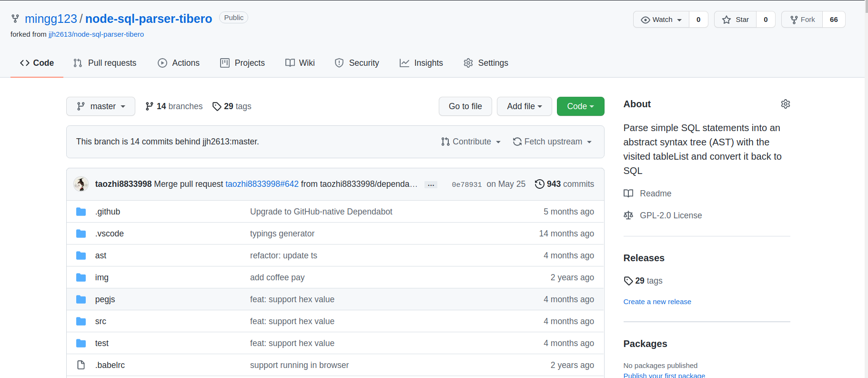Click the watch count 0
This screenshot has height=378, width=868.
click(x=698, y=20)
